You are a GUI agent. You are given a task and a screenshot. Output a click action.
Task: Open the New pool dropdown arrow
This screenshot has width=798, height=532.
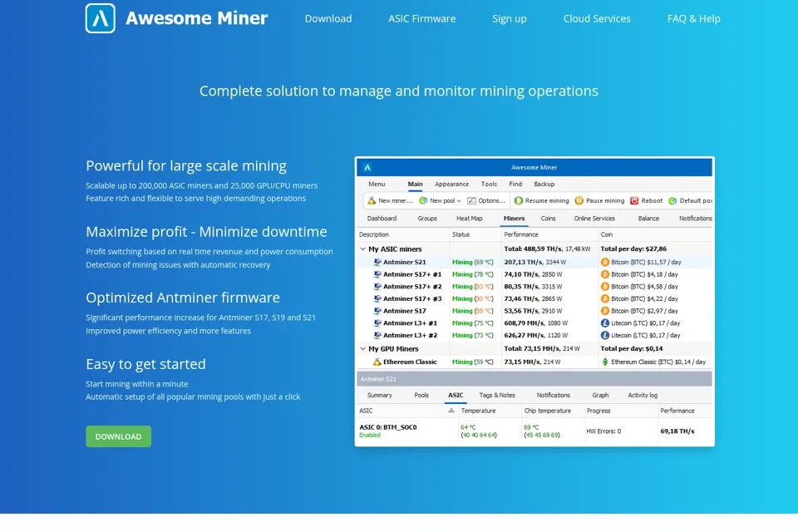(459, 201)
